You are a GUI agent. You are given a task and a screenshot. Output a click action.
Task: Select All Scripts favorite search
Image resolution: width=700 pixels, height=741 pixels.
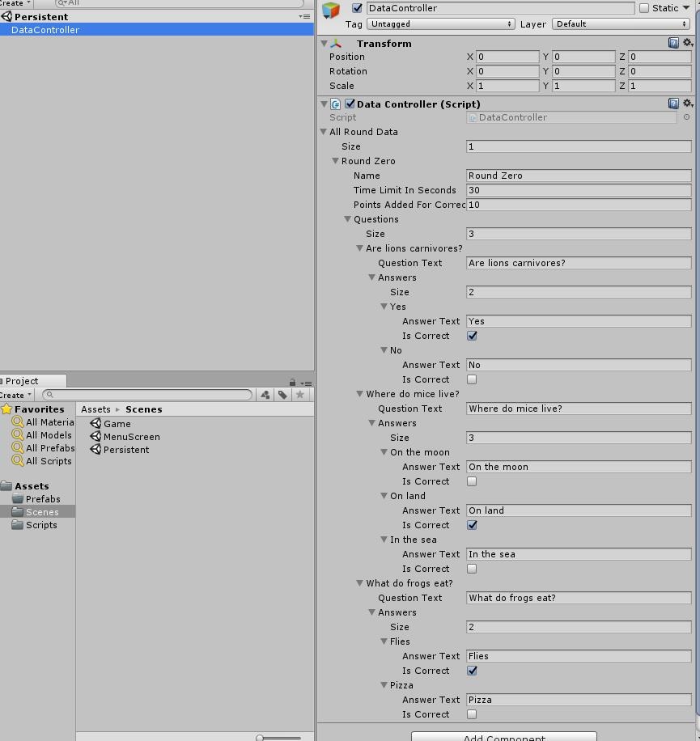[x=42, y=461]
